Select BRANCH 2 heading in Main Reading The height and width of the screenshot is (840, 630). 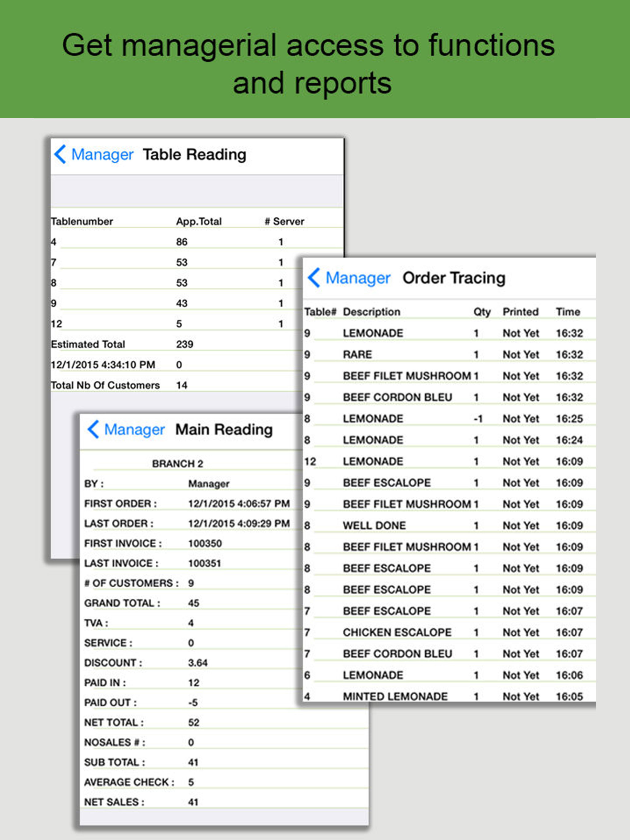[x=177, y=464]
